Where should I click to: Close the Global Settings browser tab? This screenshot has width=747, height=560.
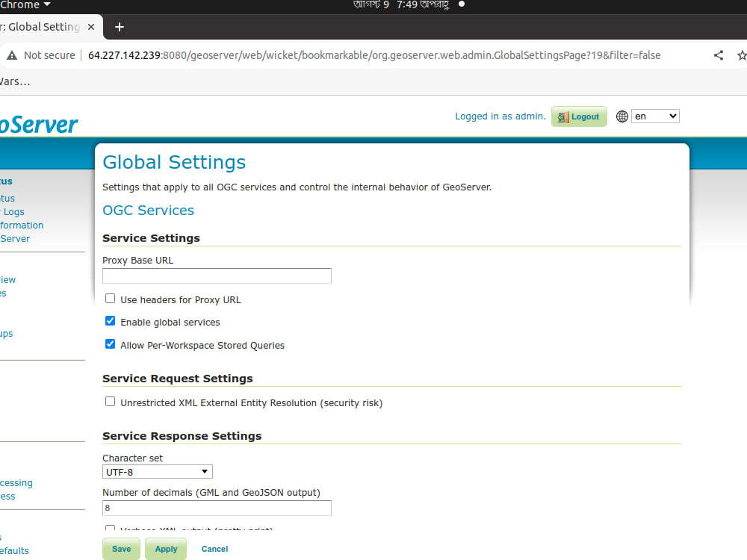(x=91, y=27)
